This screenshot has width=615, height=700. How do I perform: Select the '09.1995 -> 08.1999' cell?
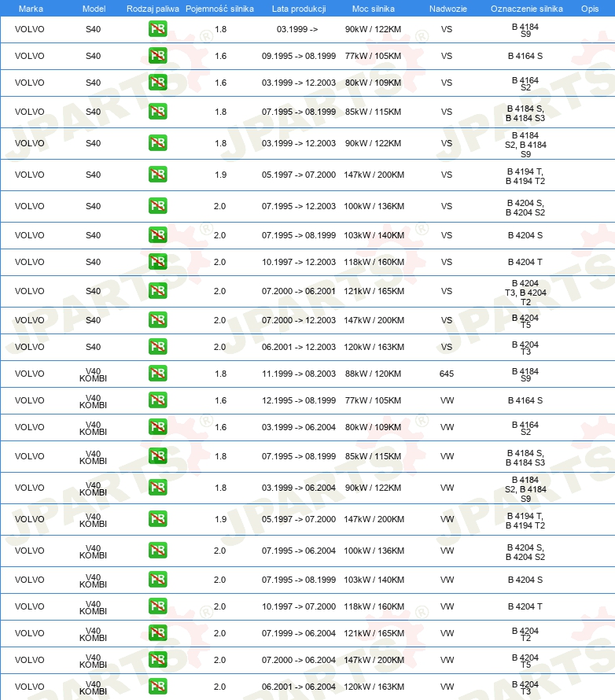tap(299, 56)
